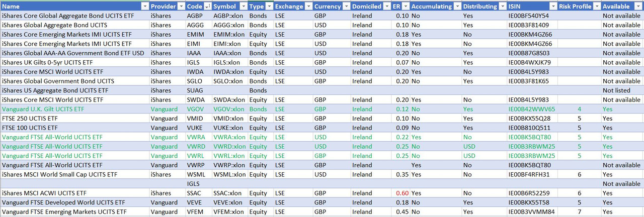Select ISIN cell IE00BF540Y54
The width and height of the screenshot is (644, 217).
point(532,16)
